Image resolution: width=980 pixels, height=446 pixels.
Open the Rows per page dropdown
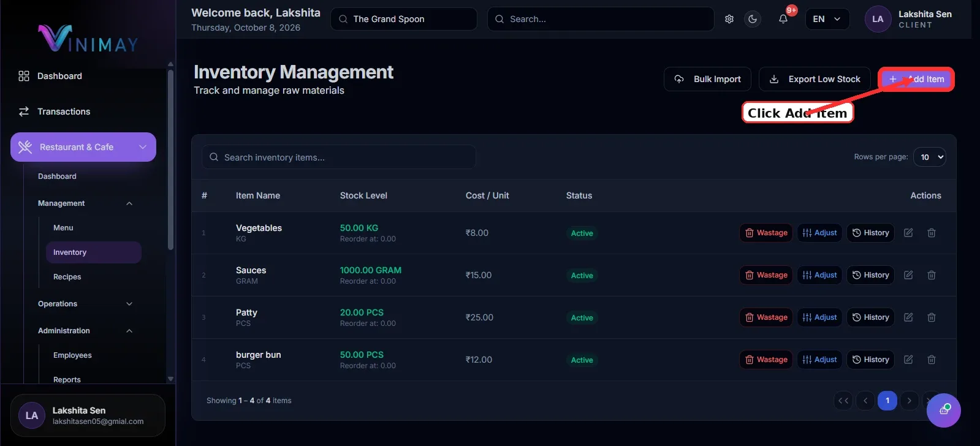930,157
